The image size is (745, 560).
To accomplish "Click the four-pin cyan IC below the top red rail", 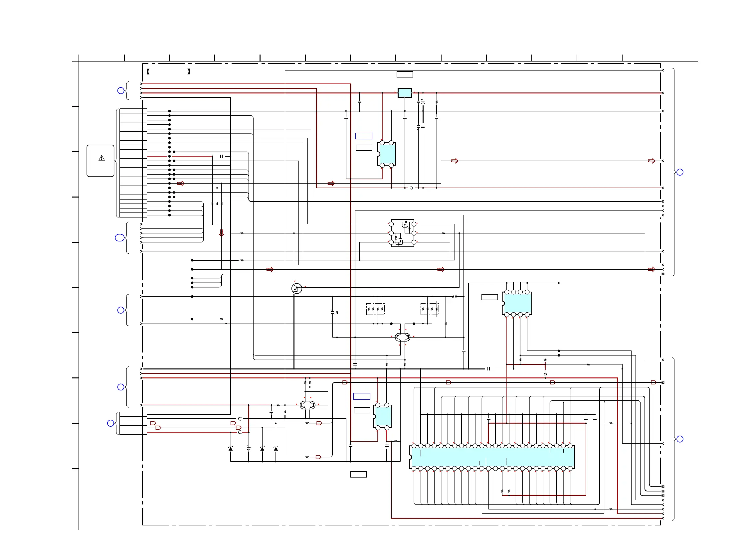I will click(387, 154).
